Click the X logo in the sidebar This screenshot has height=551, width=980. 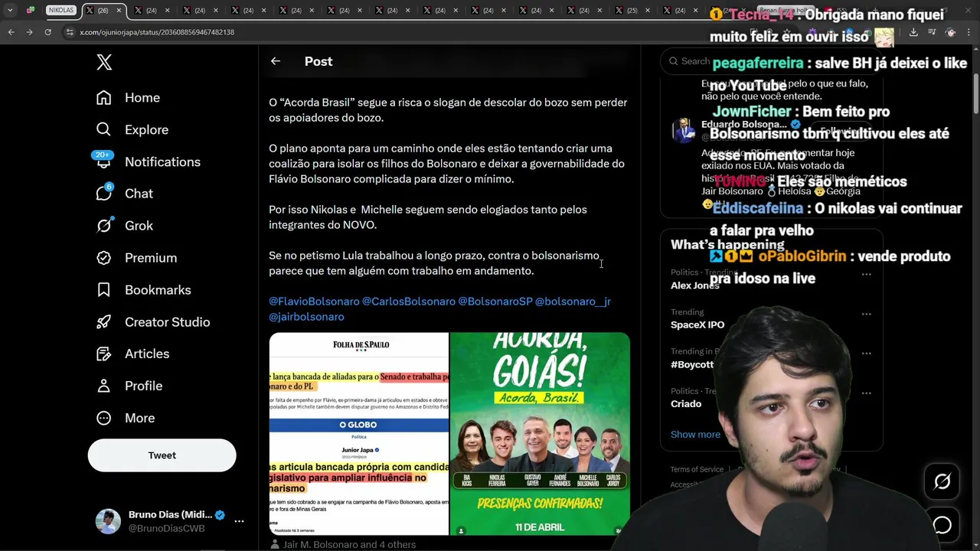pyautogui.click(x=104, y=63)
